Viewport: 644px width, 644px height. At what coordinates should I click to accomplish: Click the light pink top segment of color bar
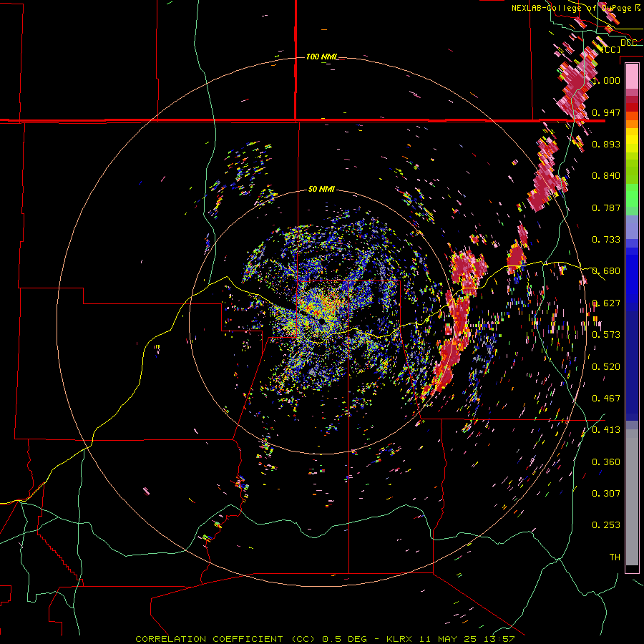[x=632, y=77]
